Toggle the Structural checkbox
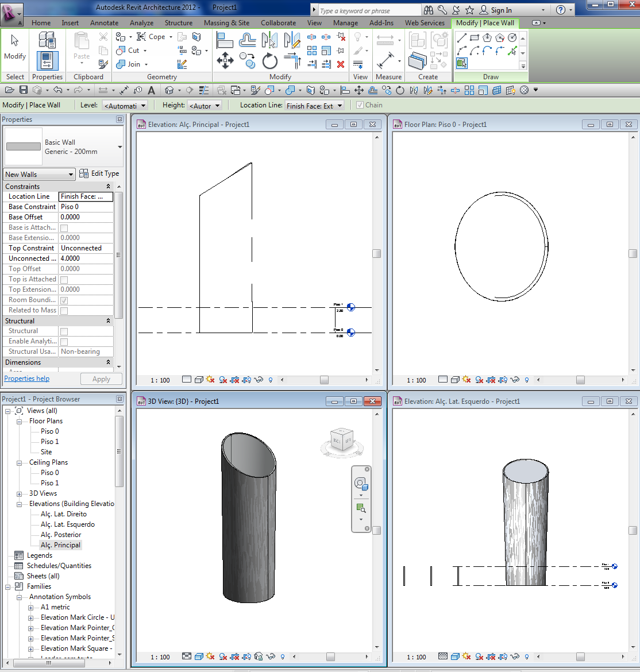The image size is (640, 672). [64, 331]
